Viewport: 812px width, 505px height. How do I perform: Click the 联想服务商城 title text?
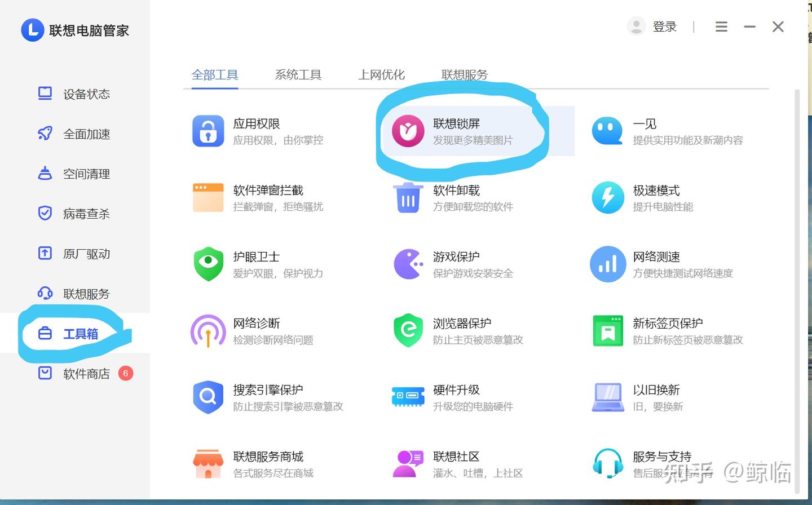click(x=268, y=457)
